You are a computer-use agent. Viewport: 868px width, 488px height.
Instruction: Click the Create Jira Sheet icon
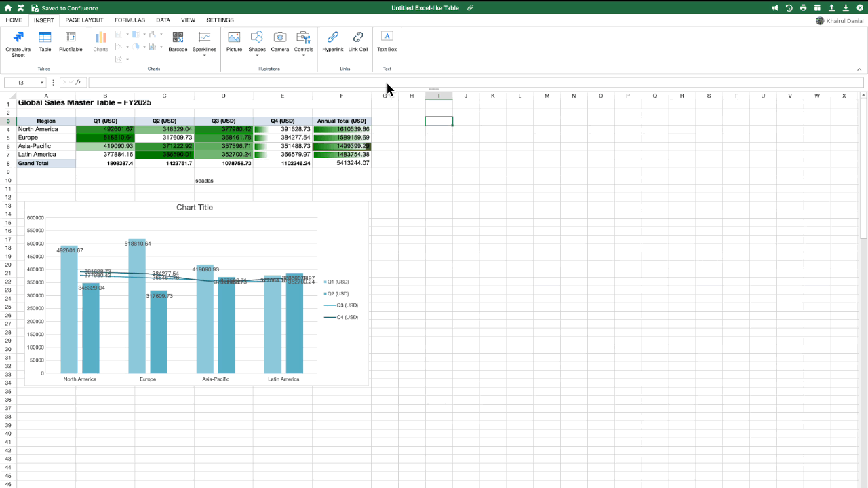pyautogui.click(x=18, y=38)
